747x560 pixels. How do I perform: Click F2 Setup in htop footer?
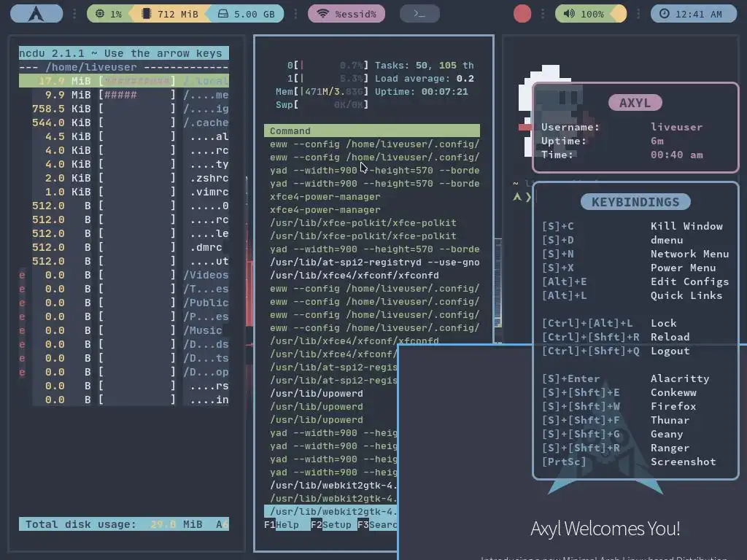tap(330, 524)
